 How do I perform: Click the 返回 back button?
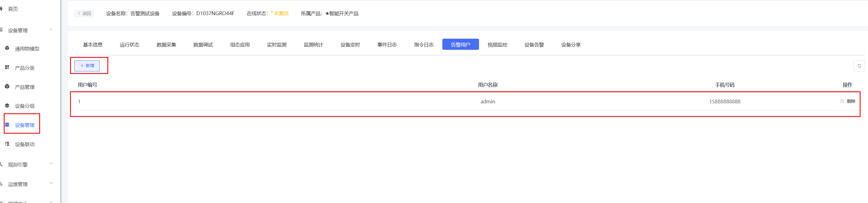coord(84,14)
